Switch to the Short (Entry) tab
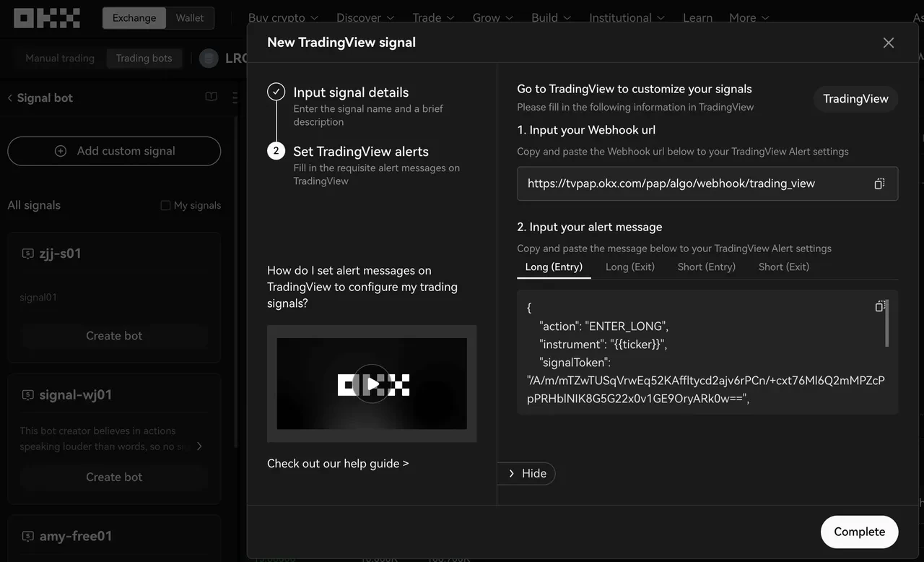The image size is (924, 562). pyautogui.click(x=706, y=267)
